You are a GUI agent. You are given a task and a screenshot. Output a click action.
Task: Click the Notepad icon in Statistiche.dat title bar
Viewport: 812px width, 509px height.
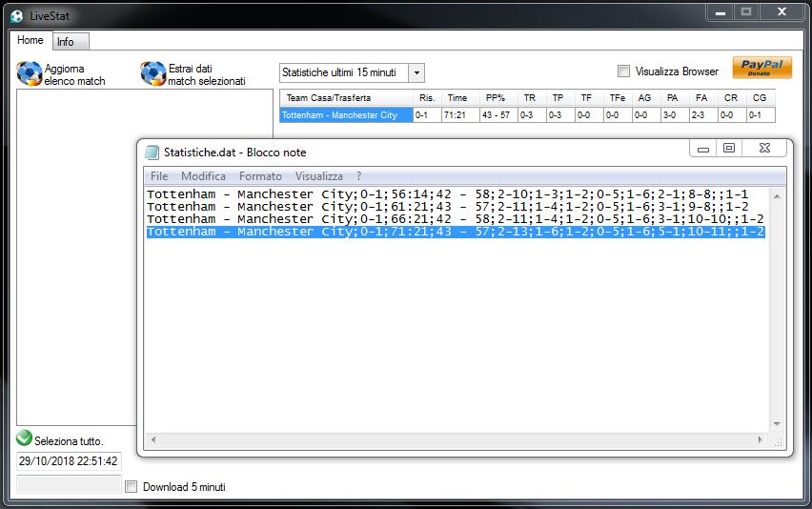(152, 153)
